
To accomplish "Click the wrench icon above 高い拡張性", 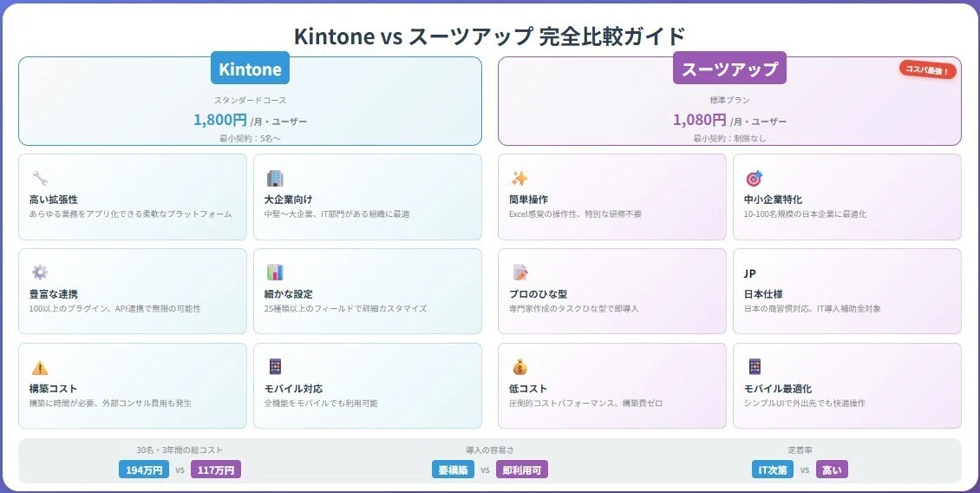I will [40, 178].
